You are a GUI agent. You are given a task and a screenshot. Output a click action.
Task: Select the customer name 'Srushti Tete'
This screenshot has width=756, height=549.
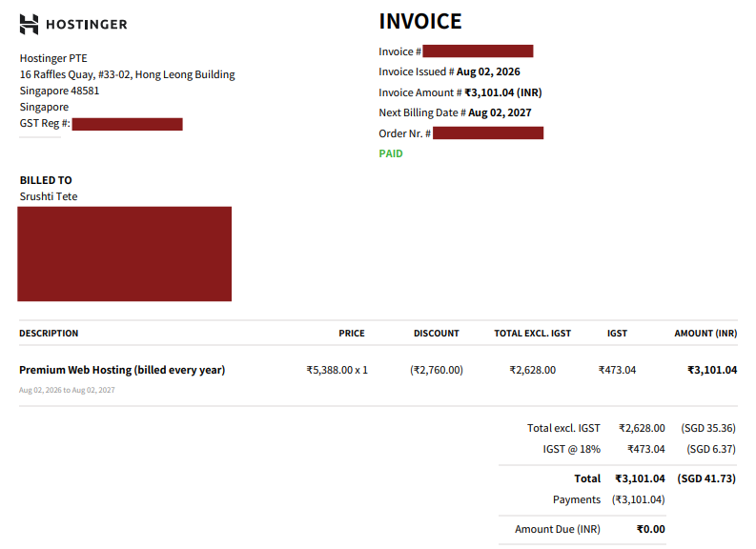point(49,196)
